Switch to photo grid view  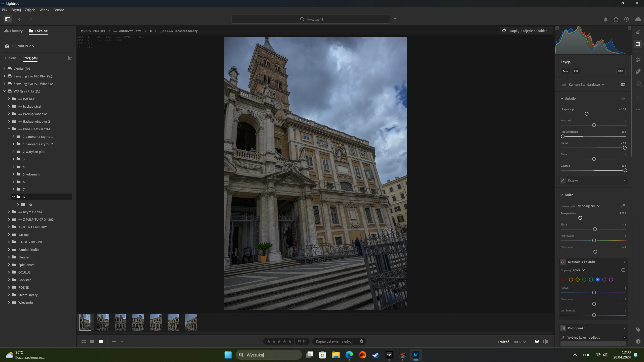pyautogui.click(x=84, y=341)
